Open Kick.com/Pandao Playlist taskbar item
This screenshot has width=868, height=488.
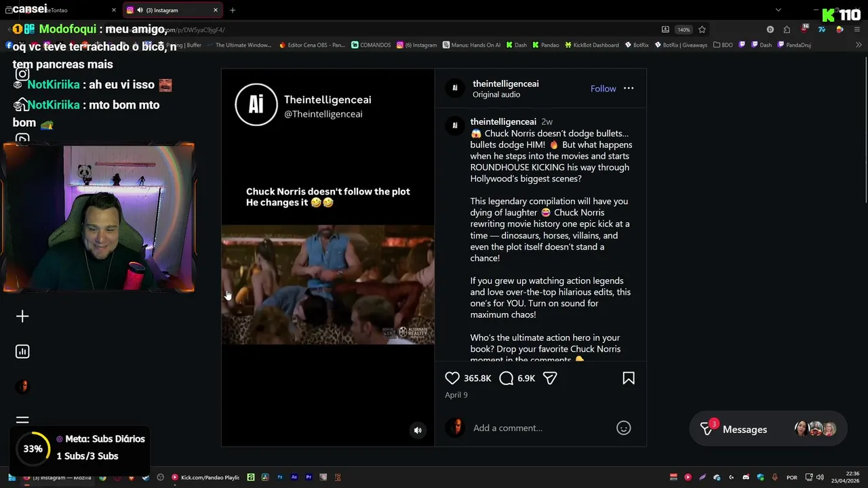[205, 477]
